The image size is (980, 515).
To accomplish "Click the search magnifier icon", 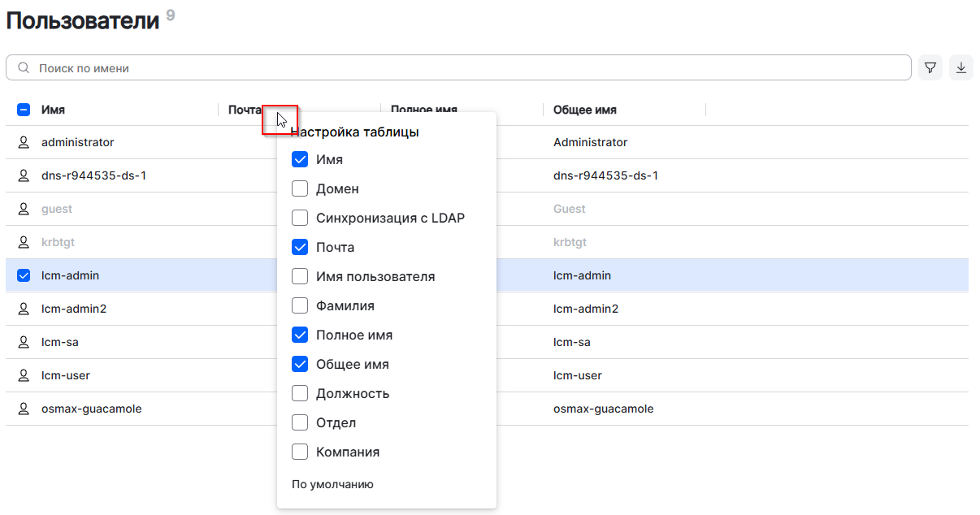I will click(x=24, y=68).
